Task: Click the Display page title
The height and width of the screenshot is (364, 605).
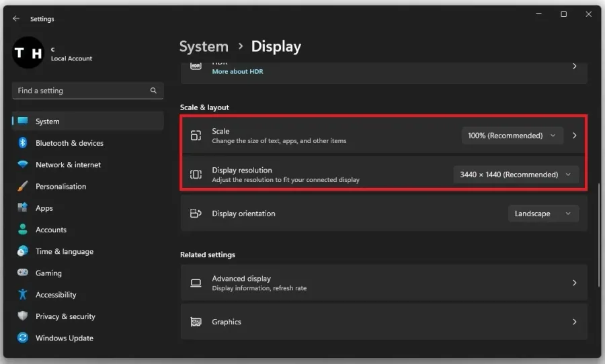Action: [x=276, y=46]
